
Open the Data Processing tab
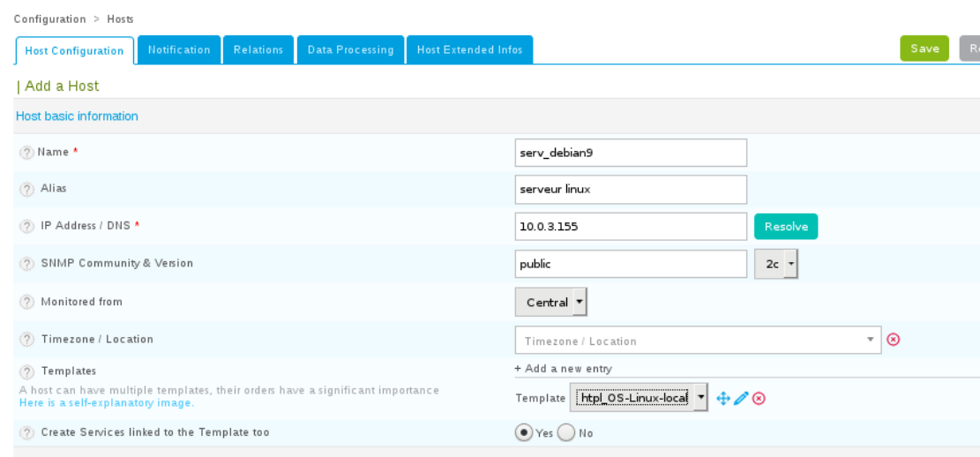pyautogui.click(x=350, y=50)
